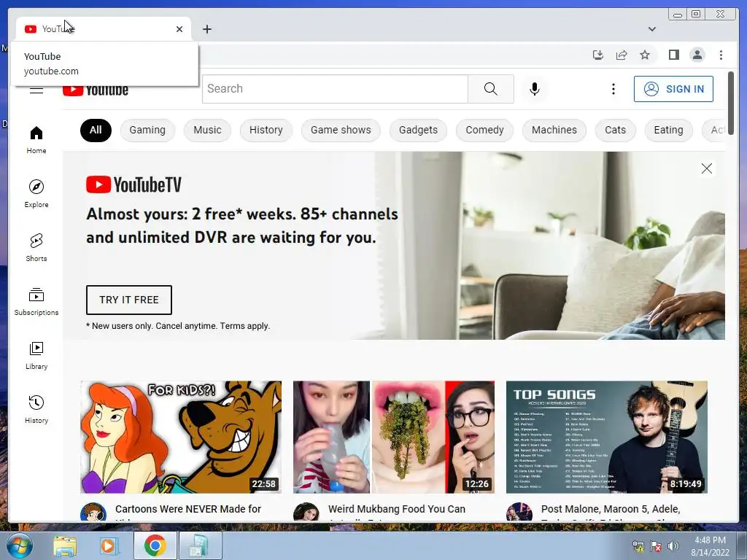Click the magnifier search button
The height and width of the screenshot is (560, 747).
[491, 88]
